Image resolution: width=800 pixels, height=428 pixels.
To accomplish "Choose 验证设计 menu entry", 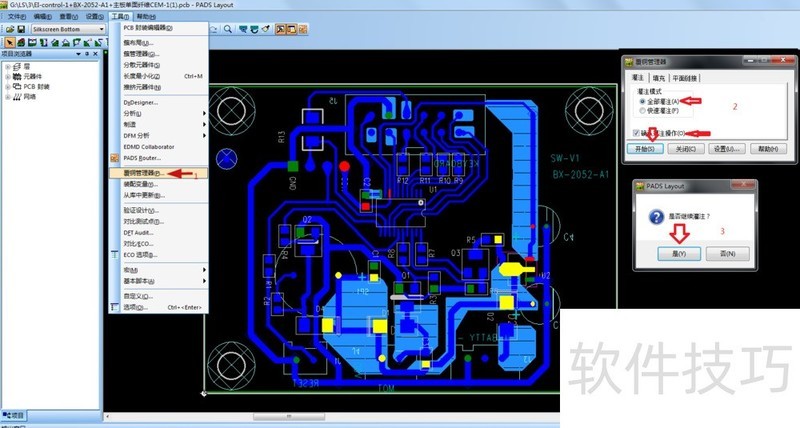I will (x=158, y=210).
